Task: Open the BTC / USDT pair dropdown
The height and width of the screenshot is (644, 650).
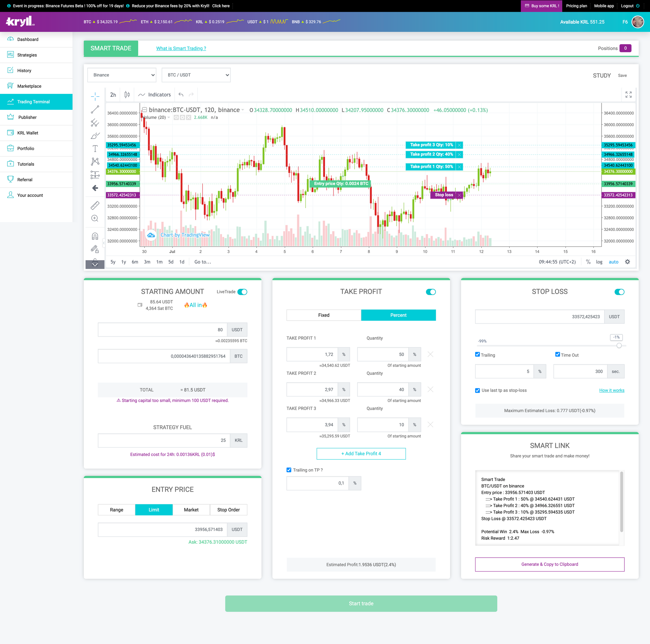Action: (x=196, y=75)
